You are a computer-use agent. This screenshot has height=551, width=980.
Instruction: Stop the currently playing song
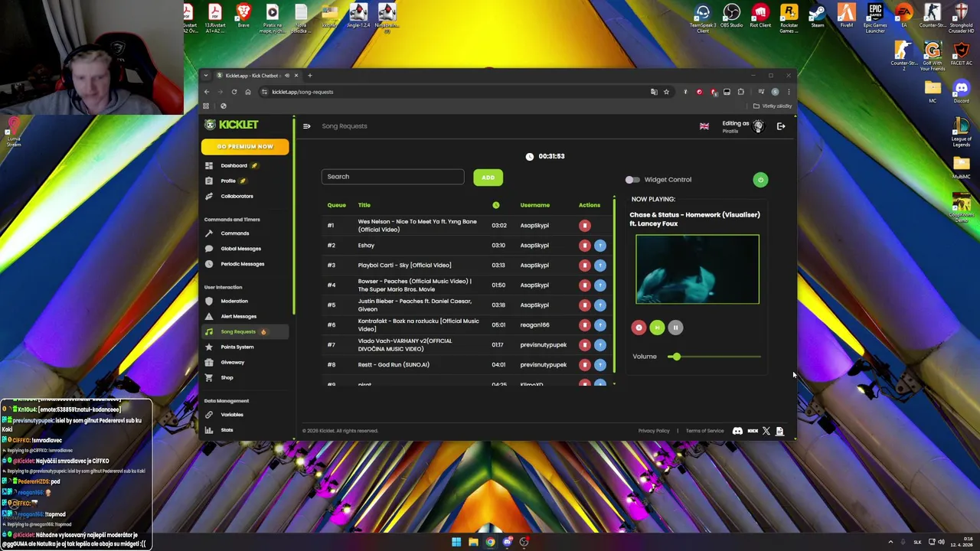tap(639, 328)
